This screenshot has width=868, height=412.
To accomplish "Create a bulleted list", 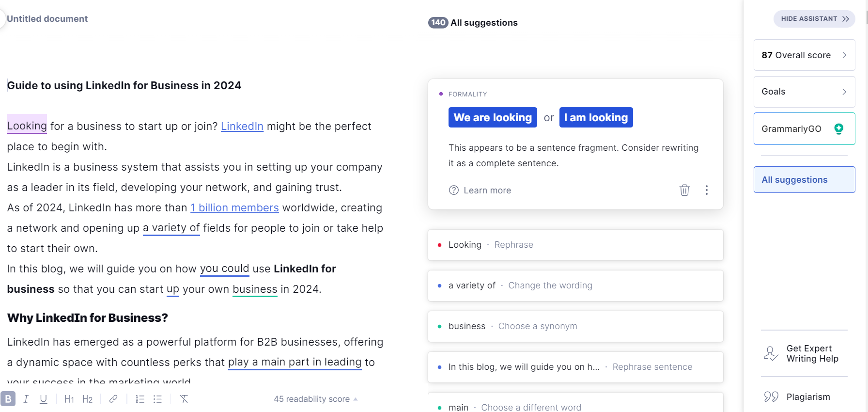I will click(x=157, y=399).
